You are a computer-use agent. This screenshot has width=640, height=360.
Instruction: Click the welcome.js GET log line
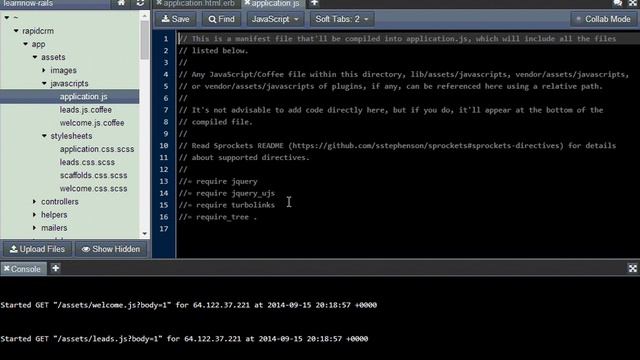tap(189, 305)
